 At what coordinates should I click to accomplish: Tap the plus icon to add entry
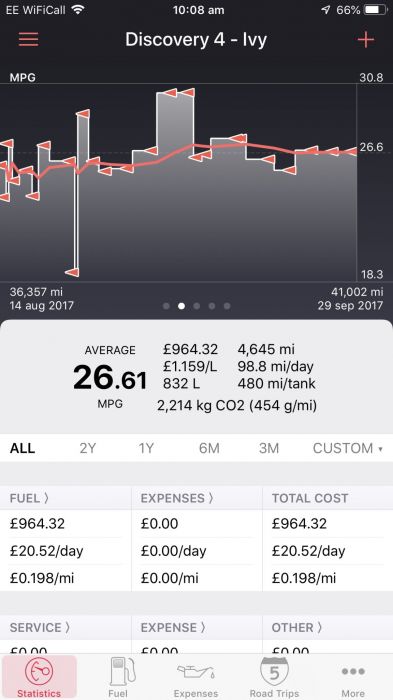point(365,40)
